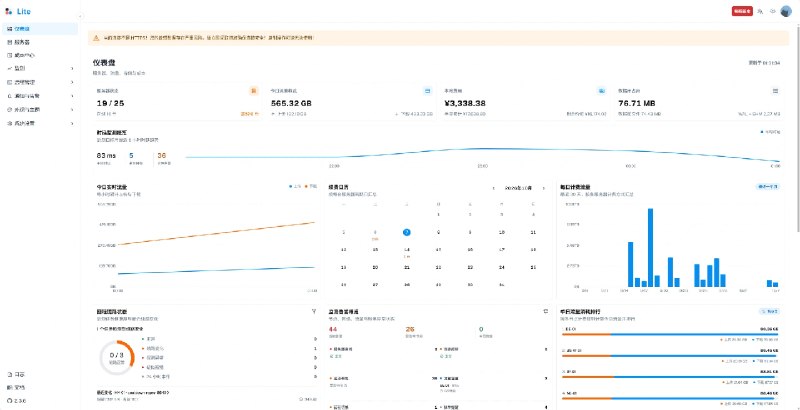Toggle the blue upload legend in traffic chart
The height and width of the screenshot is (410, 800).
[x=295, y=187]
